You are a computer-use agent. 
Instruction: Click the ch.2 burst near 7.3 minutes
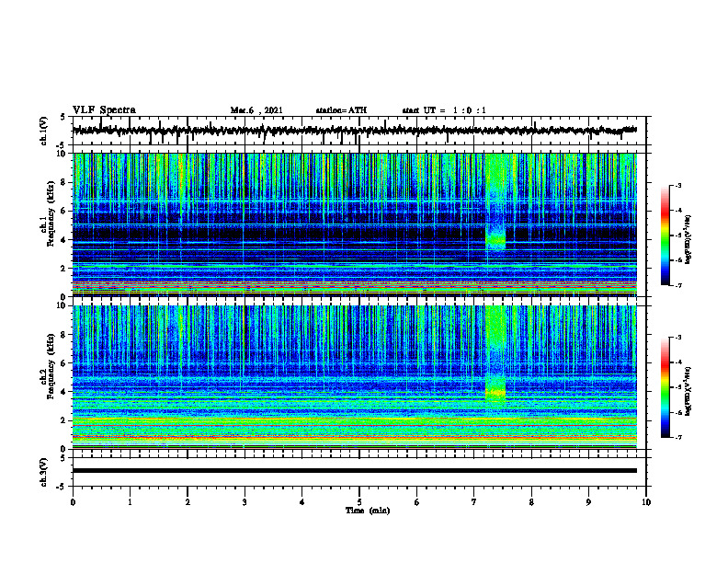click(495, 394)
